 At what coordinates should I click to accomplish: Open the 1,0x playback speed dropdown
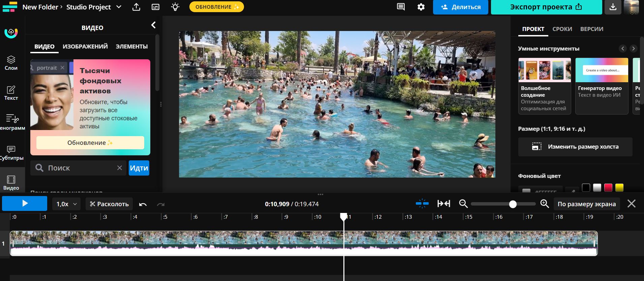coord(66,204)
